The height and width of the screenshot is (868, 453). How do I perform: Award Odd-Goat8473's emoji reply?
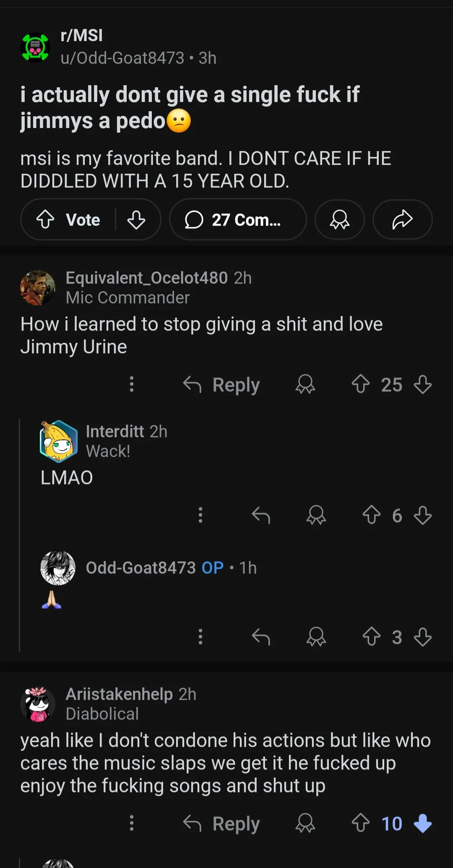(x=316, y=636)
